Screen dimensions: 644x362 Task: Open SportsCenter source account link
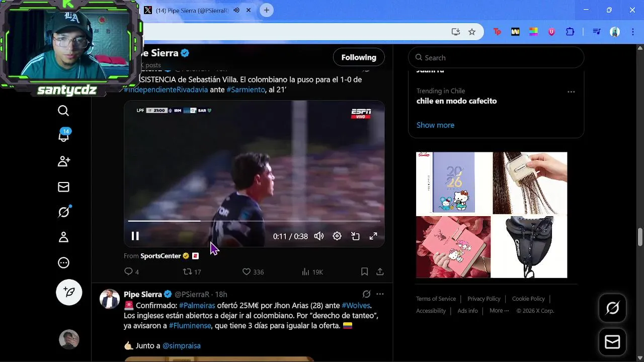point(160,256)
